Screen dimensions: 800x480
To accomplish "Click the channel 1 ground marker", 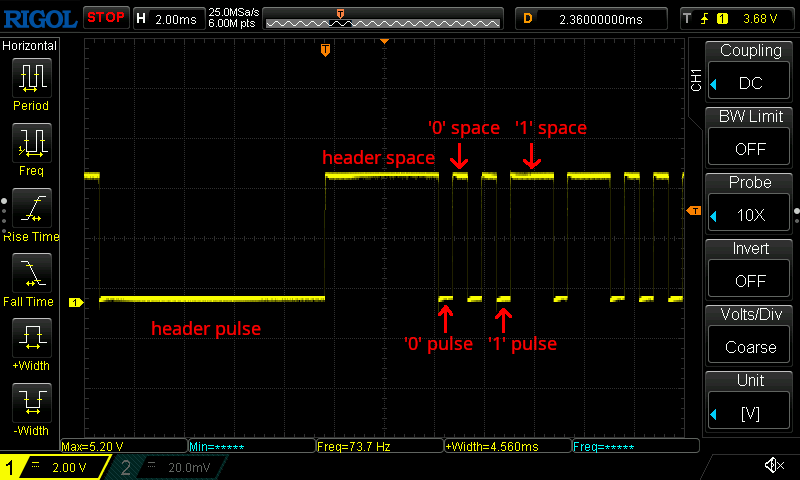I will tap(76, 302).
